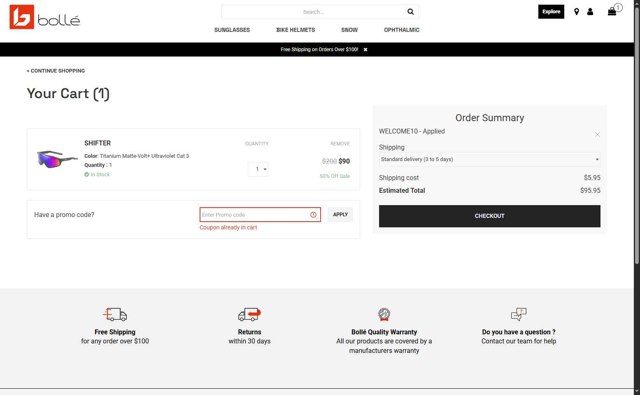The height and width of the screenshot is (395, 640).
Task: Click the Checkout button
Action: click(489, 216)
